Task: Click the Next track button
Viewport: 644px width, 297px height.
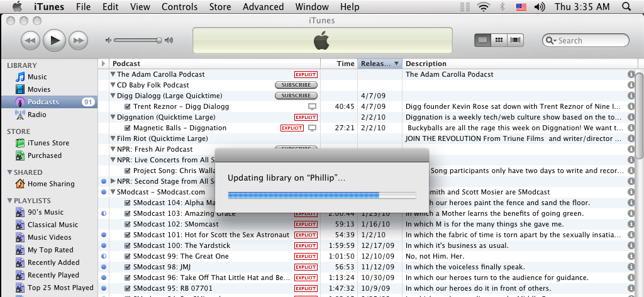Action: pyautogui.click(x=79, y=40)
